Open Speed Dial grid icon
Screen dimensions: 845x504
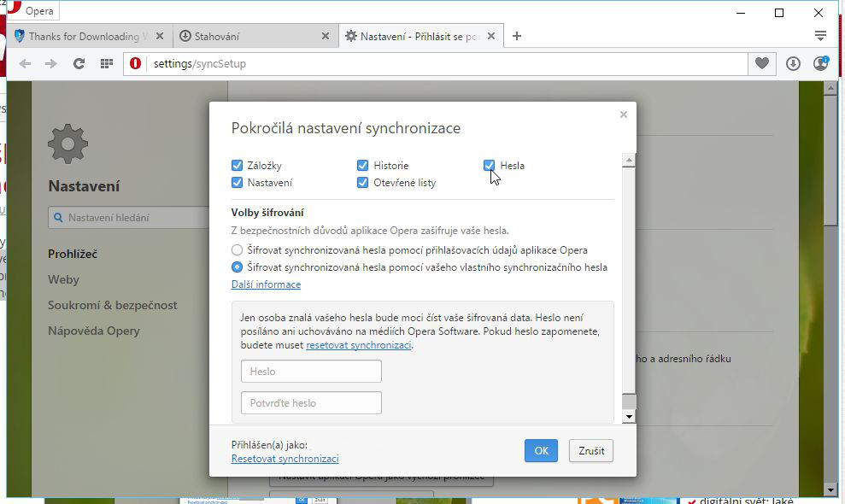point(107,63)
